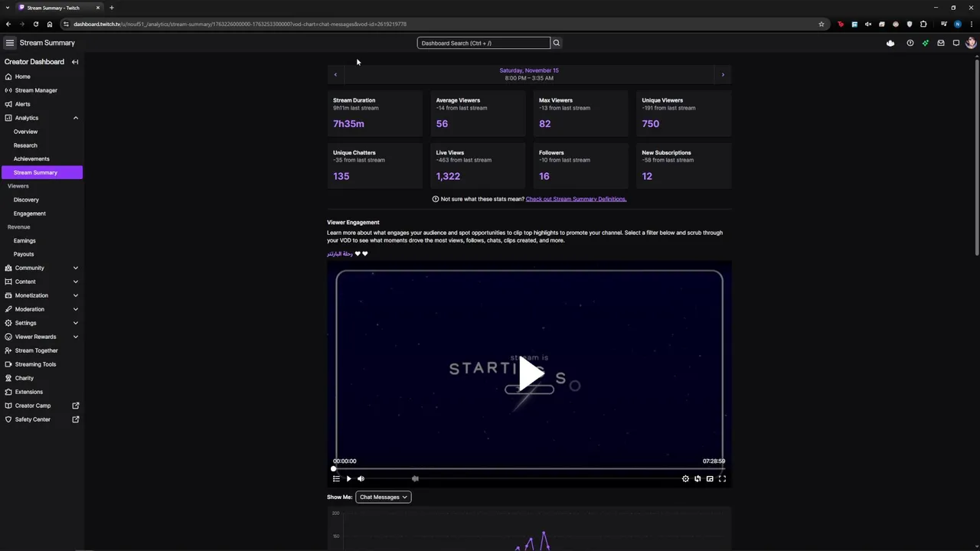Open the hamburger navigation menu

[9, 43]
